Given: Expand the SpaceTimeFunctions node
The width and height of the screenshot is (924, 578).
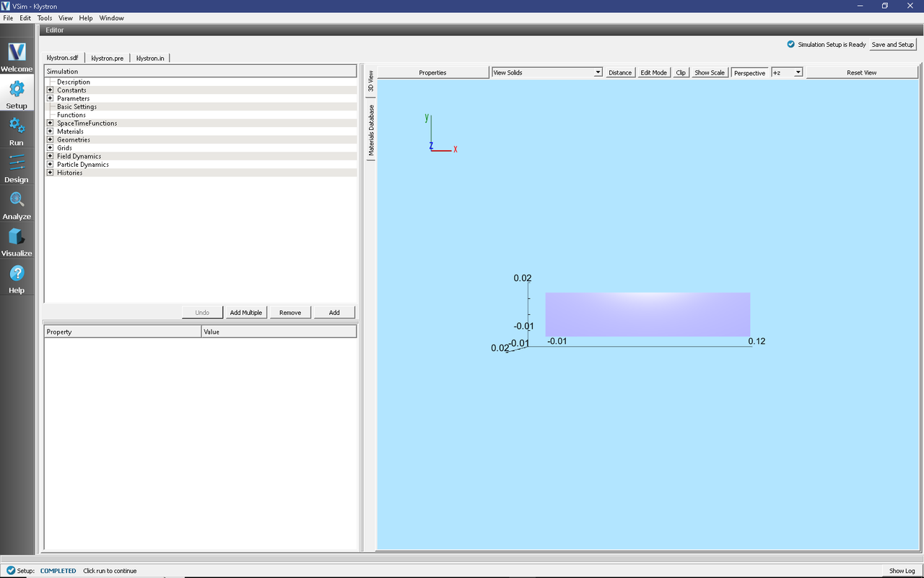Looking at the screenshot, I should click(x=50, y=123).
